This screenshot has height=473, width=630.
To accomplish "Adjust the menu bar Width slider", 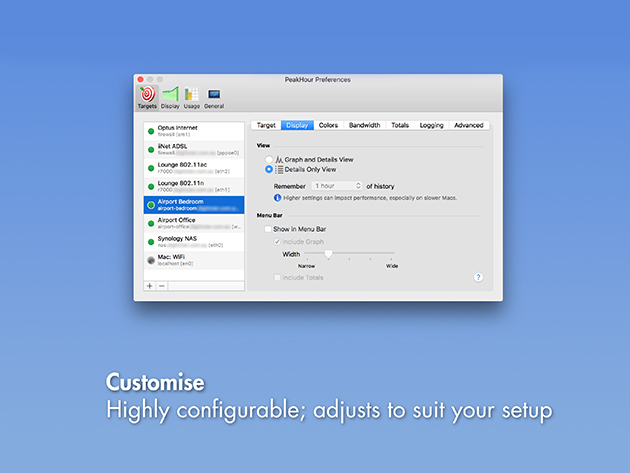I will point(328,254).
